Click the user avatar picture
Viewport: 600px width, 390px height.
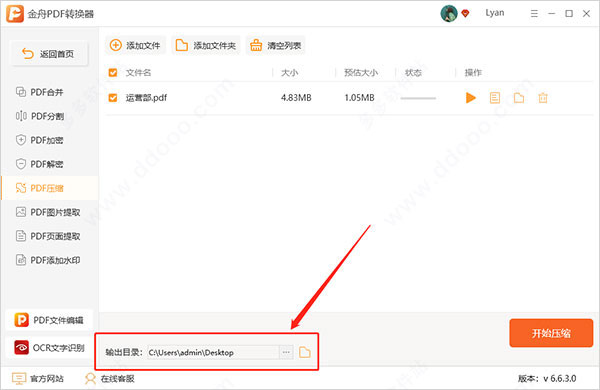pyautogui.click(x=448, y=13)
